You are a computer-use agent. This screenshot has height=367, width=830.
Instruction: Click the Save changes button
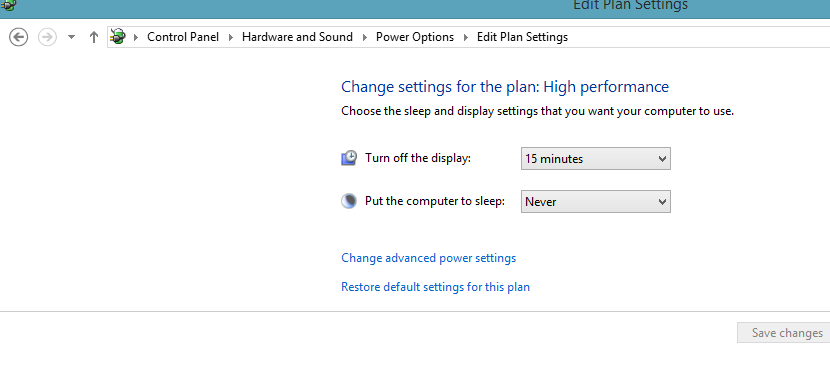click(785, 333)
